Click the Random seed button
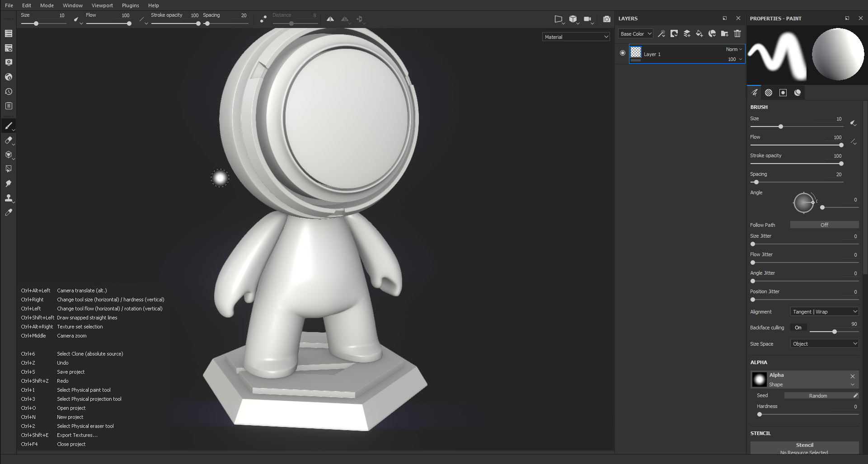The image size is (868, 464). [818, 396]
